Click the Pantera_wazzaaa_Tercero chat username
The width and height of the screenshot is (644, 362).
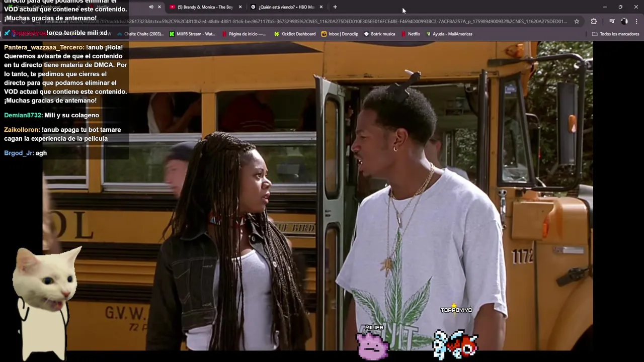point(44,47)
